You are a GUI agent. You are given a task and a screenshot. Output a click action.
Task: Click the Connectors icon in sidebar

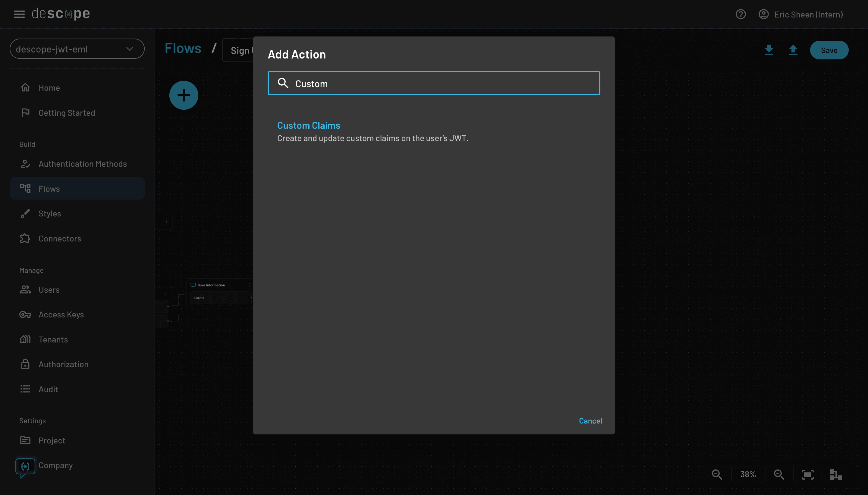tap(24, 238)
